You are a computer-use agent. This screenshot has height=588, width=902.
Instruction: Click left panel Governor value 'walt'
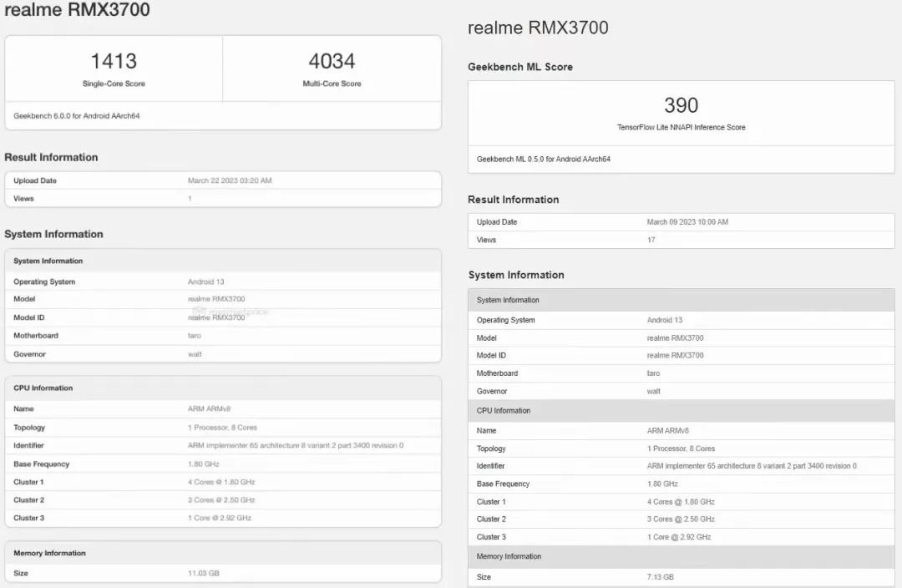pyautogui.click(x=195, y=354)
